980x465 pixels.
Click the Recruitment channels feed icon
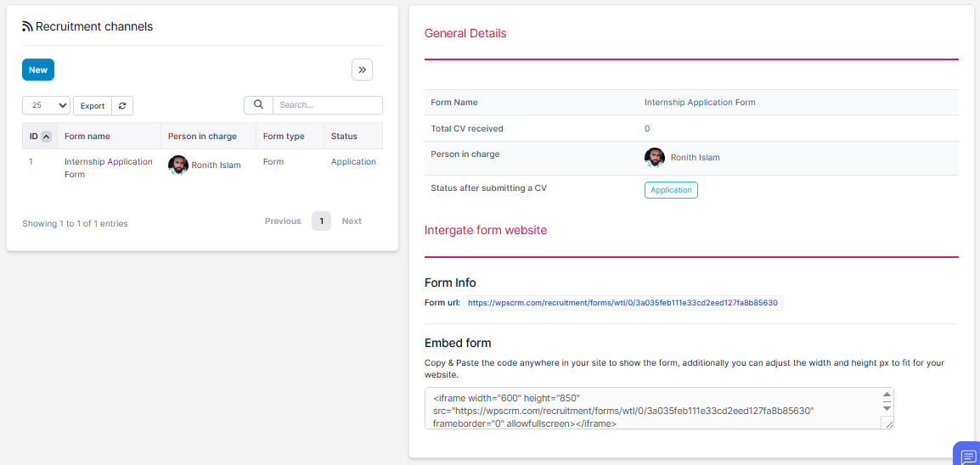27,27
